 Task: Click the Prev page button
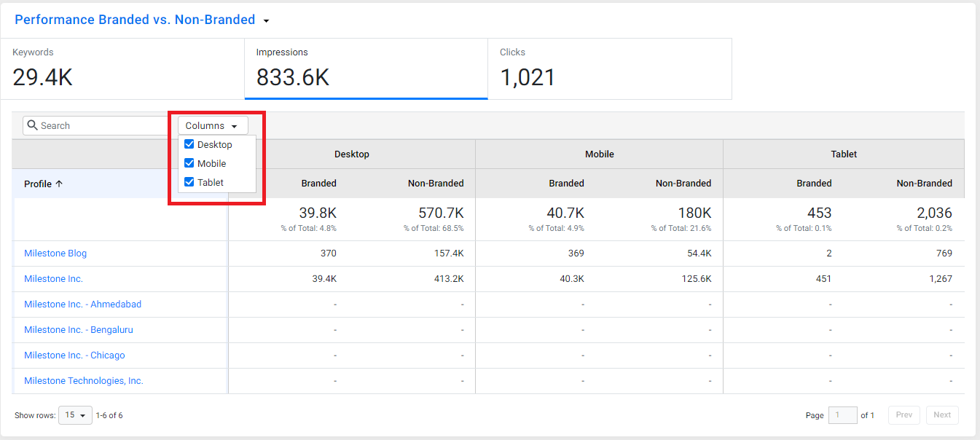(x=904, y=415)
